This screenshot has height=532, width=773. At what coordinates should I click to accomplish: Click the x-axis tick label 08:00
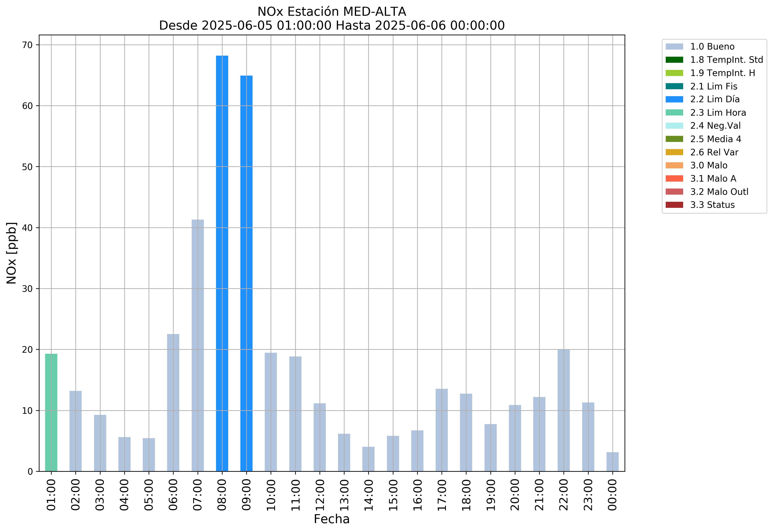[222, 495]
